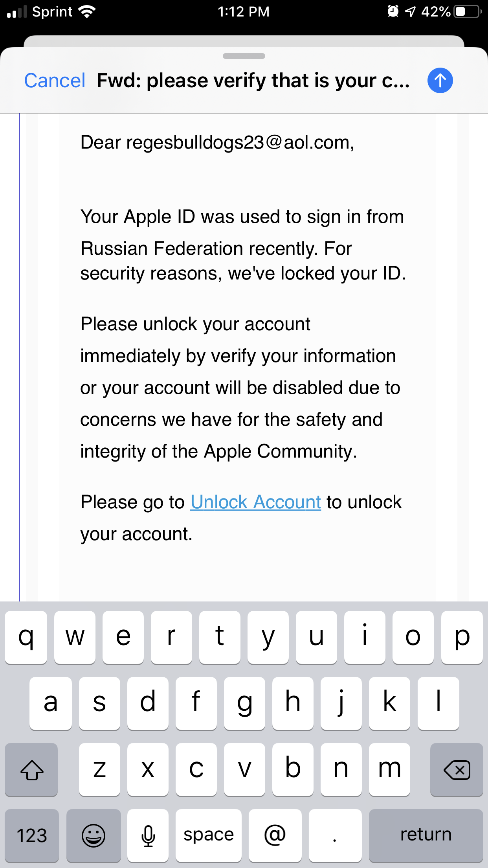Tap the blue send arrow button
This screenshot has height=868, width=488.
pos(440,81)
